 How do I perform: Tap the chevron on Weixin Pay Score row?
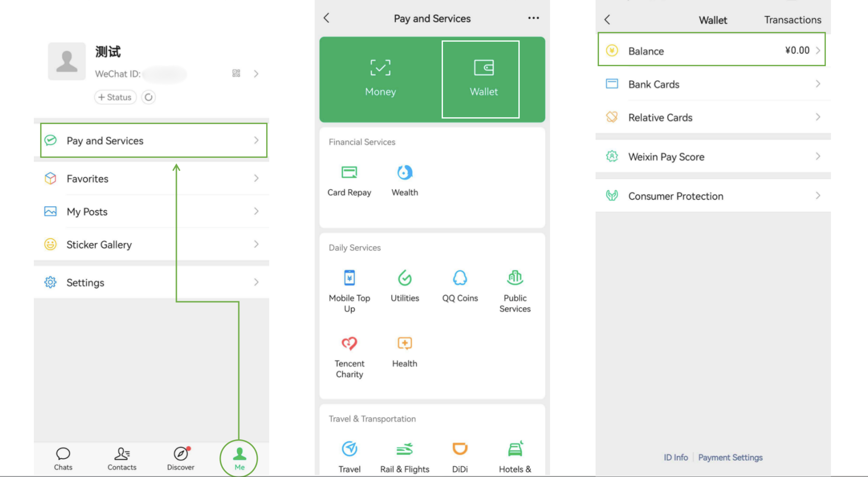pos(818,156)
